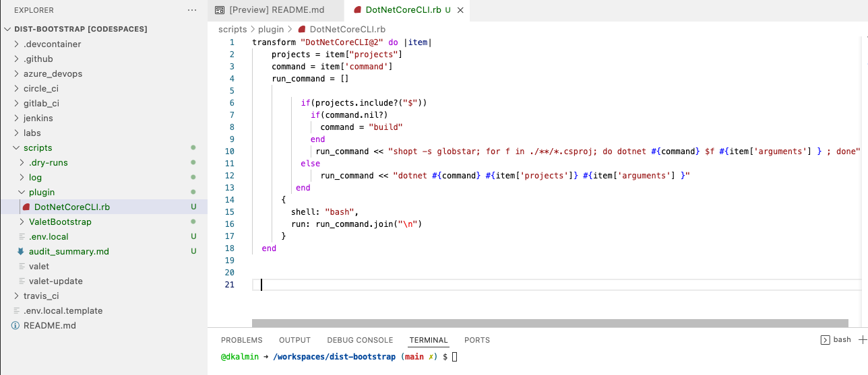868x375 pixels.
Task: Click the bash terminal shell icon
Action: pos(824,340)
